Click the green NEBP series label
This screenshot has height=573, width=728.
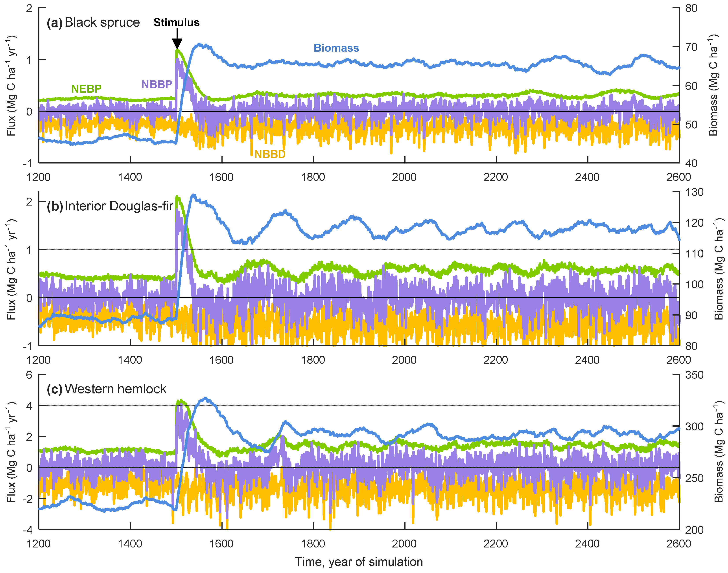tap(86, 88)
